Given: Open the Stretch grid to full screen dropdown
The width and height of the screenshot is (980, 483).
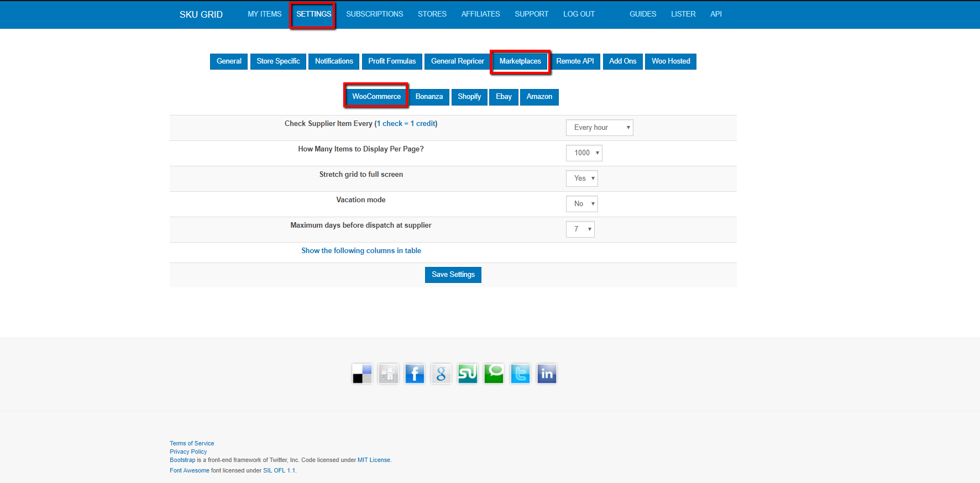Looking at the screenshot, I should tap(582, 179).
